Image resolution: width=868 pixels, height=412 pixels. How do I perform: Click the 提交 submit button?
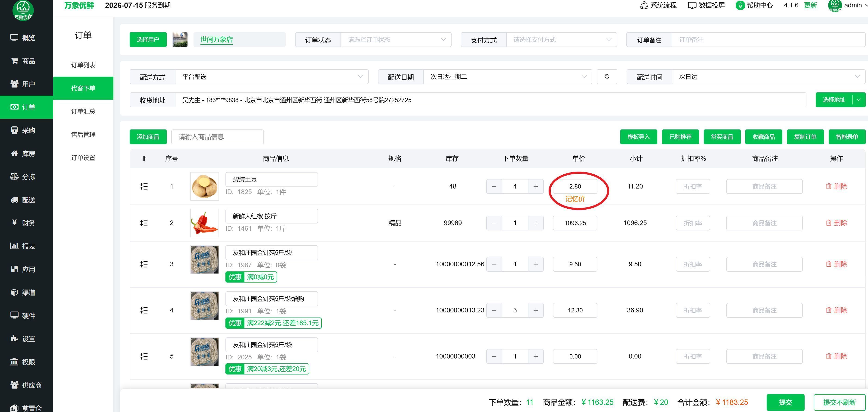785,402
